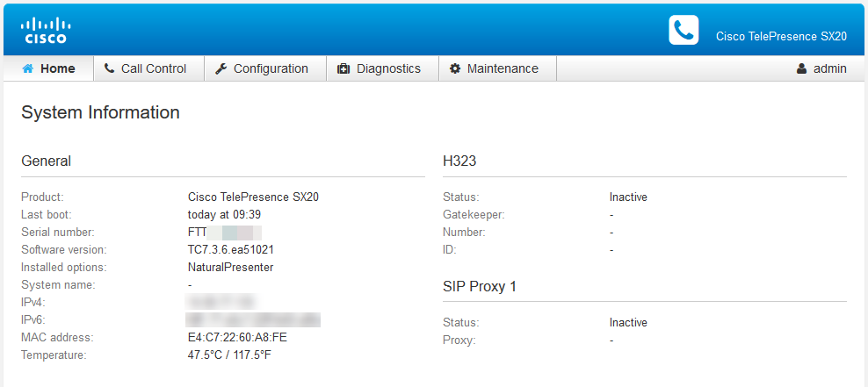Open the admin user menu
This screenshot has width=868, height=387.
tap(821, 68)
